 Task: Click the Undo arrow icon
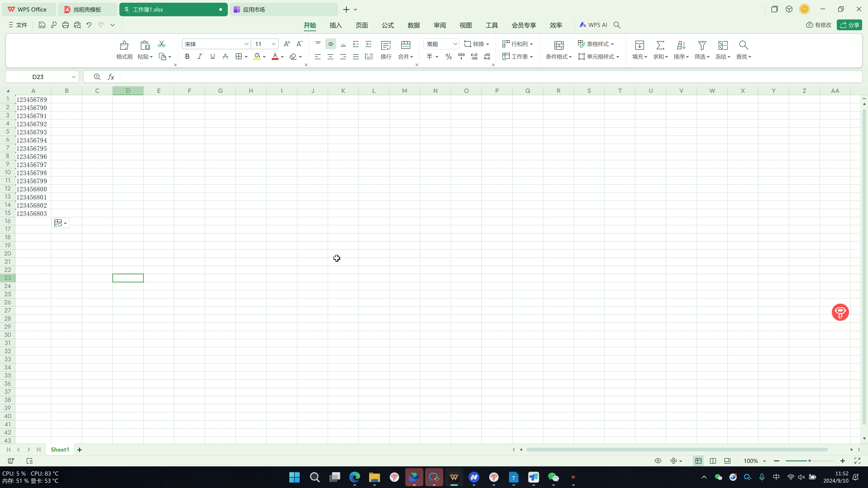pyautogui.click(x=89, y=25)
